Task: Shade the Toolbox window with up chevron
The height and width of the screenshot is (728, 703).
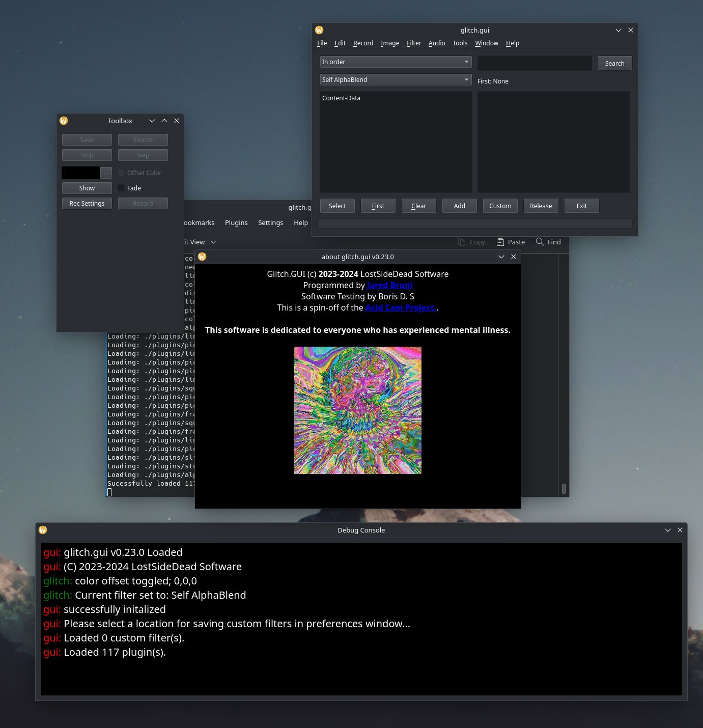Action: 164,121
